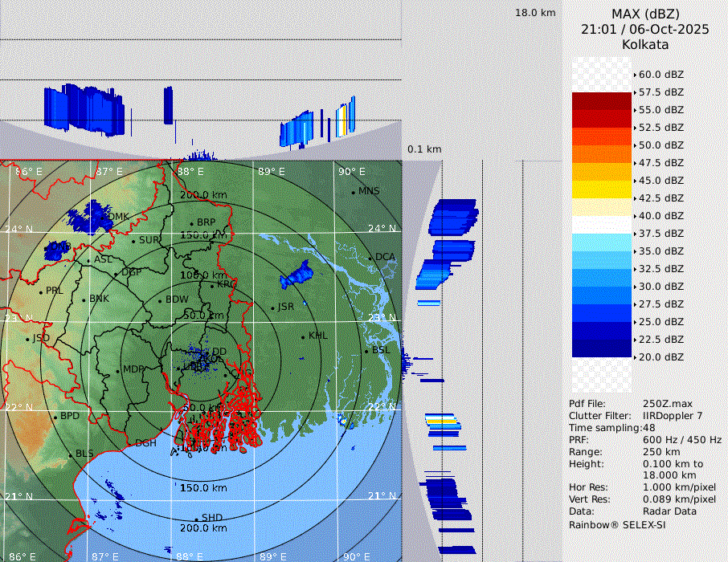This screenshot has width=728, height=562.
Task: Click the BSL station marker
Action: click(366, 351)
